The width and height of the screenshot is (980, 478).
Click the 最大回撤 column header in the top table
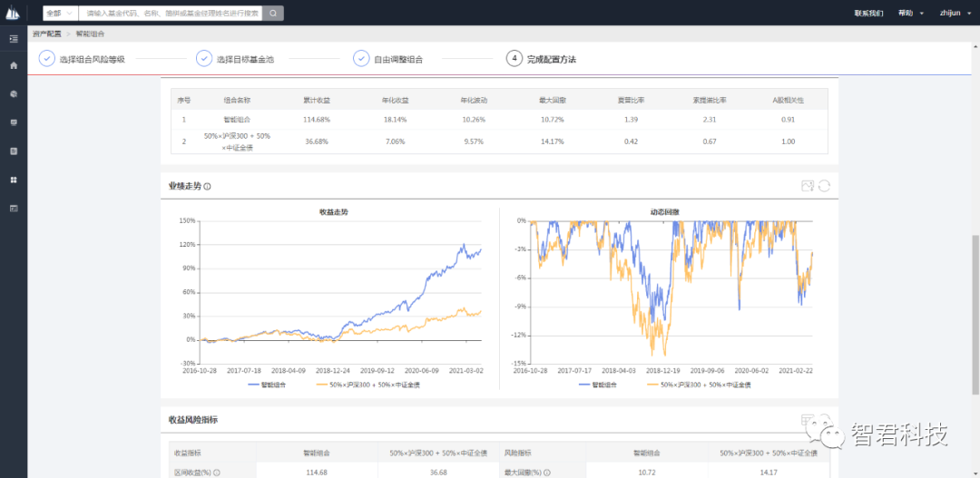553,100
